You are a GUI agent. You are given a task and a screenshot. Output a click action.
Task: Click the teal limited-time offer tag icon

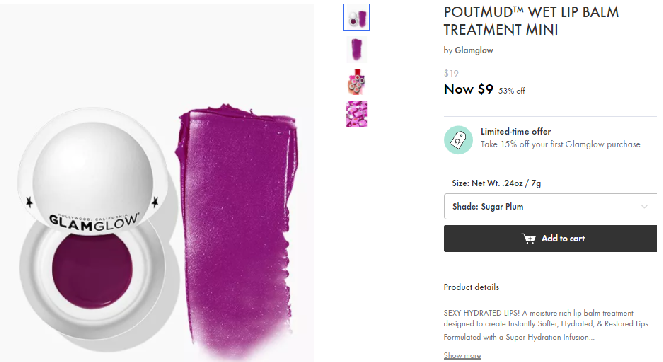[458, 140]
